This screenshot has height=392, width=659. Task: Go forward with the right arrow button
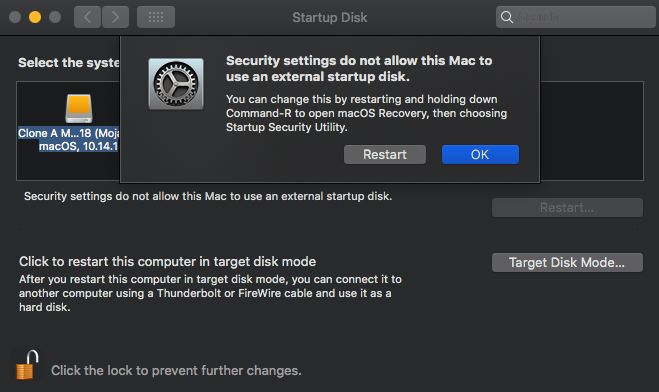click(115, 17)
